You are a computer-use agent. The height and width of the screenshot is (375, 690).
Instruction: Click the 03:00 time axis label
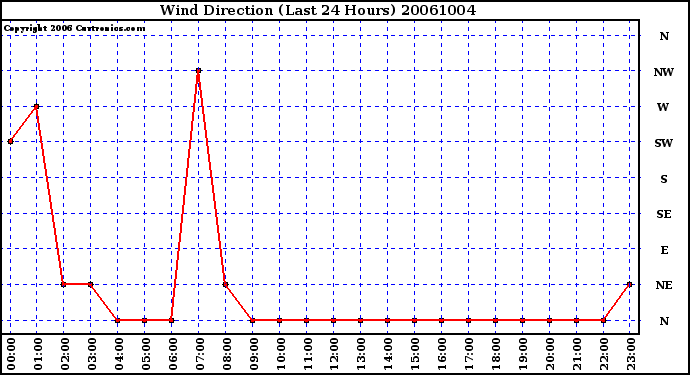coord(92,354)
